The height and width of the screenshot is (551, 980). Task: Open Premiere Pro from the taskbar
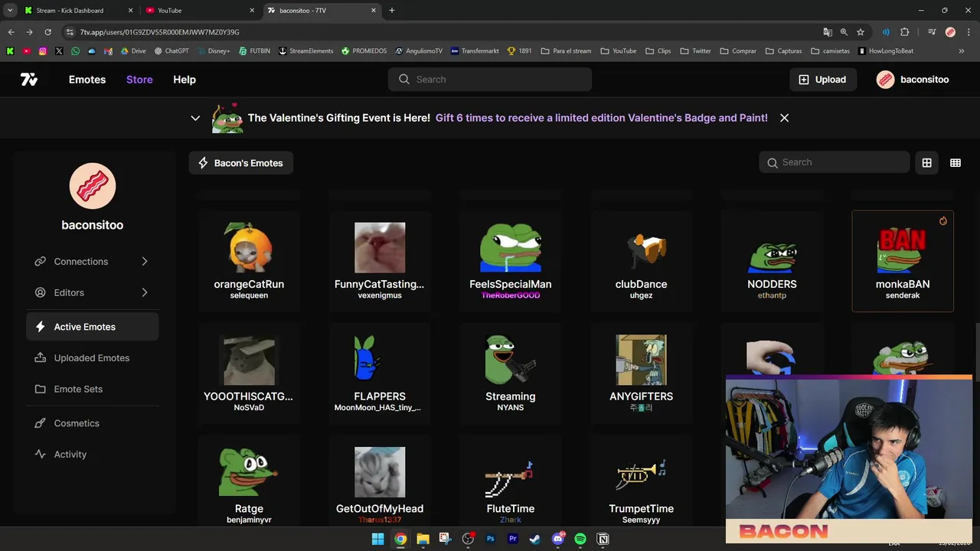(x=513, y=540)
